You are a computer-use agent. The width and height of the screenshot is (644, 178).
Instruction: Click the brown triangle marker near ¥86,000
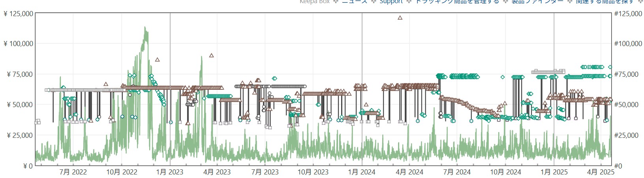158,60
